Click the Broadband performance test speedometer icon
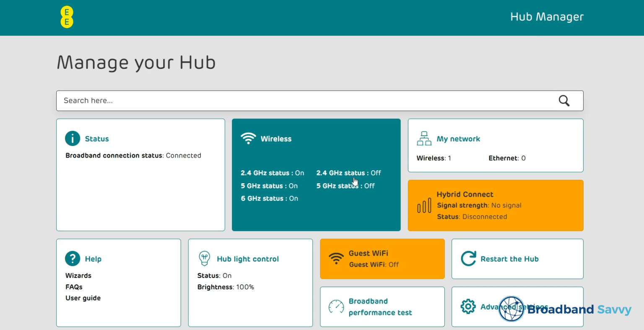This screenshot has height=330, width=644. click(336, 307)
